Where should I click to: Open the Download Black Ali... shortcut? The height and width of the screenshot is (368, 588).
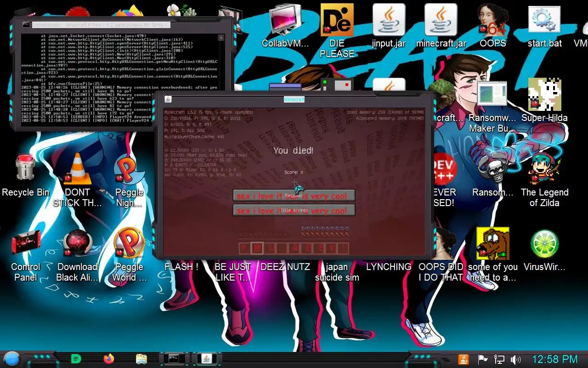pyautogui.click(x=77, y=255)
